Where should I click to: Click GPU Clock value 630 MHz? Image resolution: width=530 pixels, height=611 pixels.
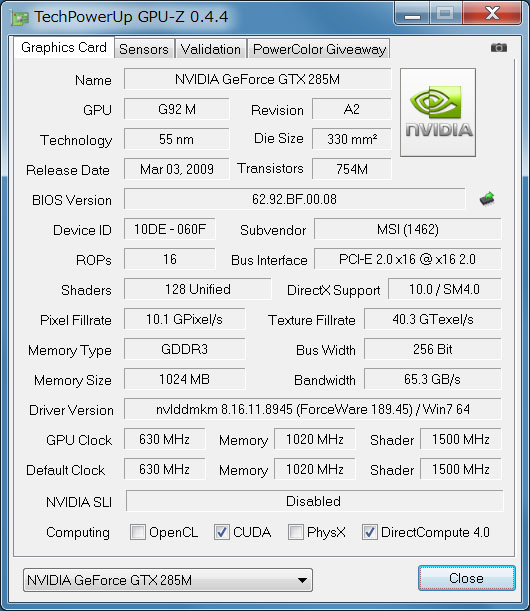pos(164,439)
